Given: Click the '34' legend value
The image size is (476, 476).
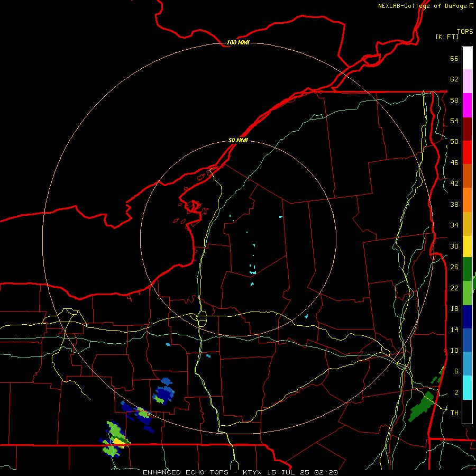Looking at the screenshot, I should click(x=454, y=225).
